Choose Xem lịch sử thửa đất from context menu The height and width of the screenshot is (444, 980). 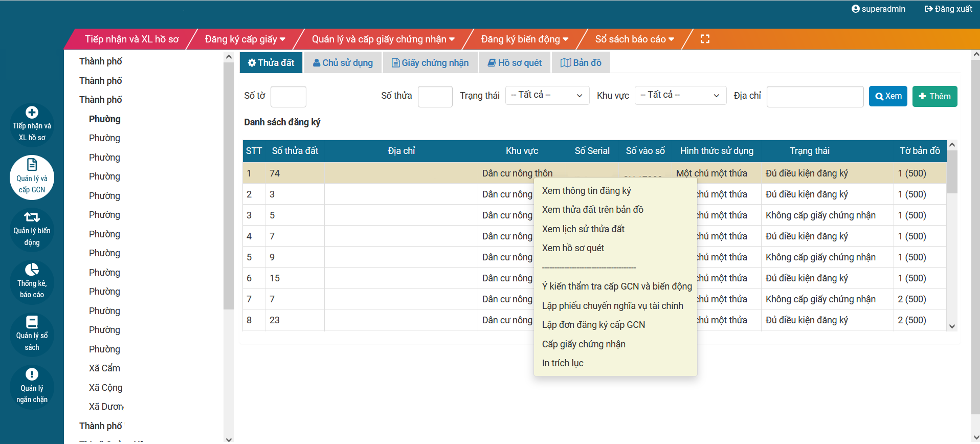click(x=583, y=229)
